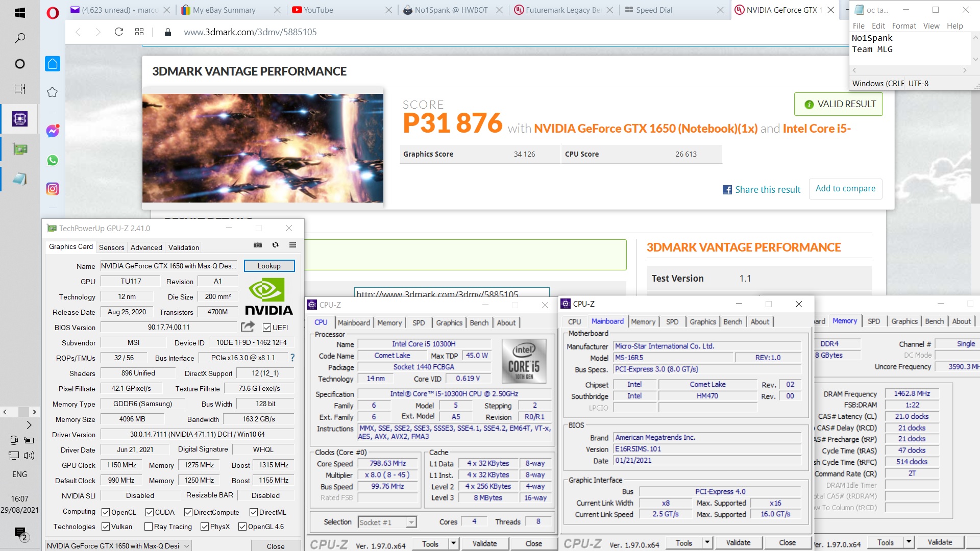Toggle UEFI checkbox in GPU-Z
The width and height of the screenshot is (980, 551).
pos(267,328)
